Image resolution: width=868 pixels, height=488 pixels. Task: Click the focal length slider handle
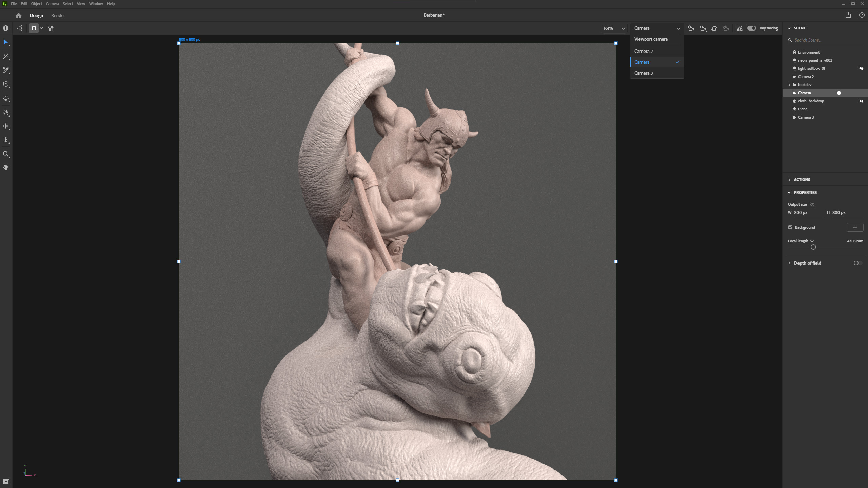click(x=813, y=247)
